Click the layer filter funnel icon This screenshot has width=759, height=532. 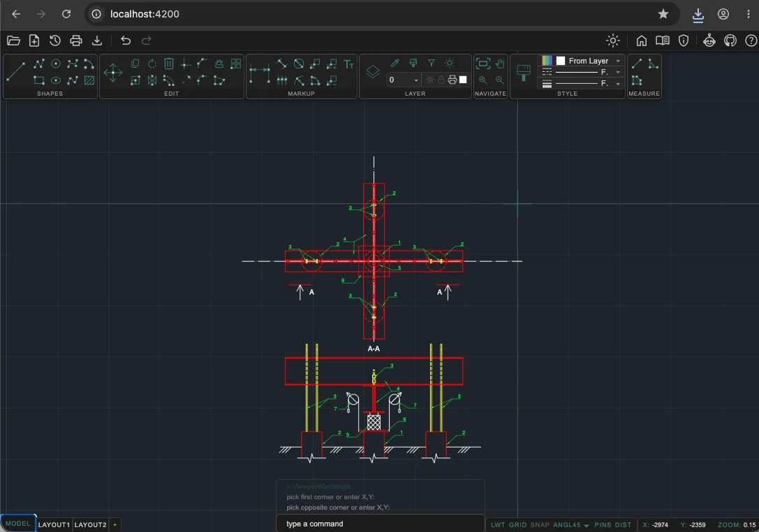[x=432, y=63]
